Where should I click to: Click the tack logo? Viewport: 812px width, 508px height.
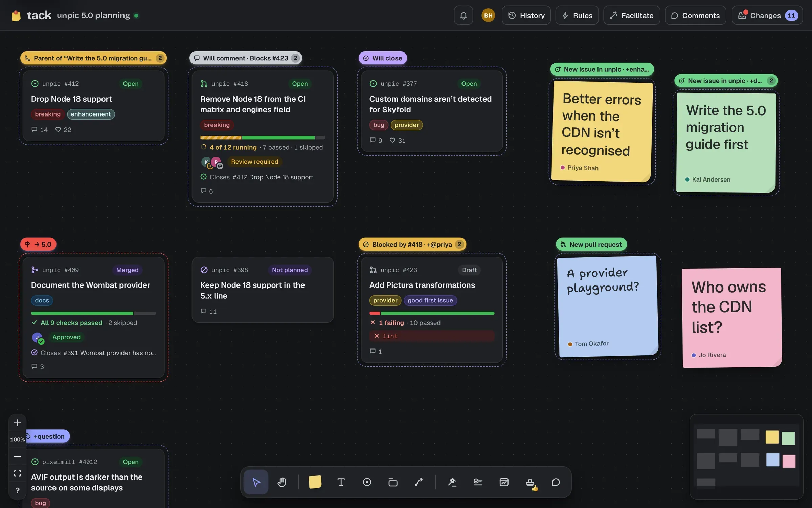pyautogui.click(x=31, y=15)
